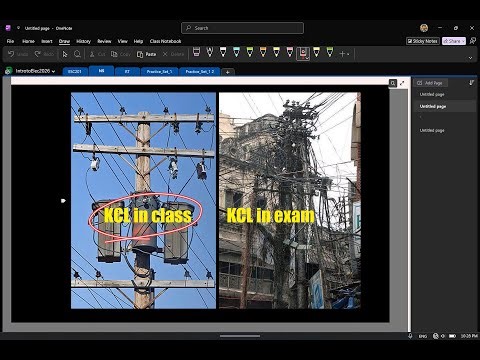Pick the orange pen
The width and height of the screenshot is (480, 360).
(x=263, y=52)
